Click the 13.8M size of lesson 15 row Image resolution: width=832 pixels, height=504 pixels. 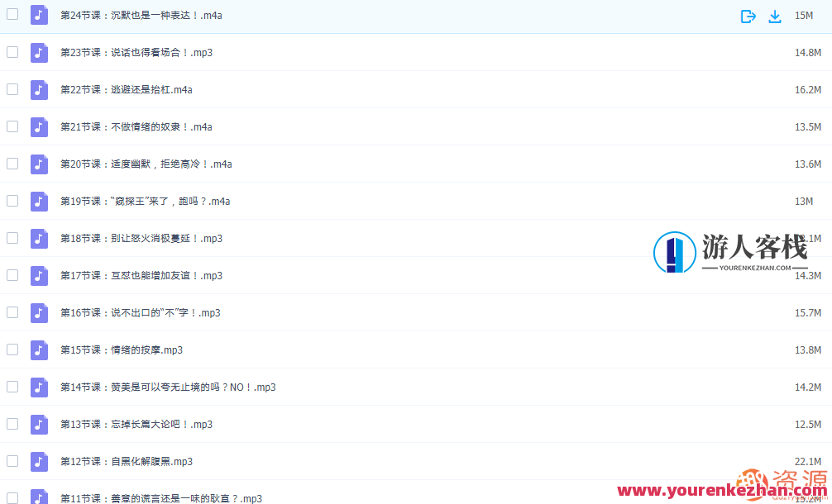(807, 350)
